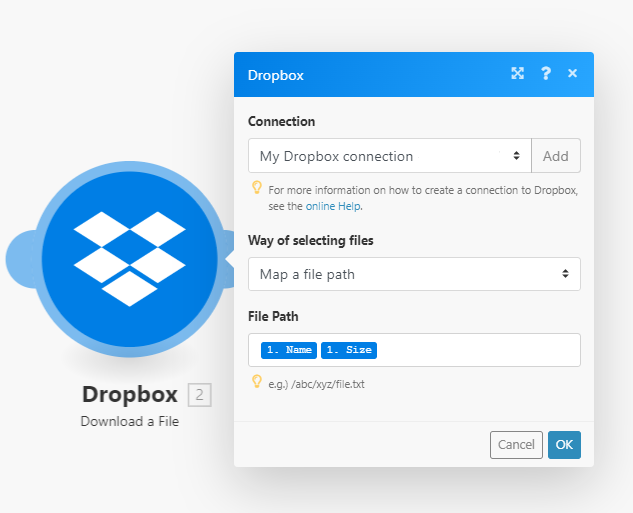Open help via the question mark icon
This screenshot has width=633, height=513.
pos(546,74)
